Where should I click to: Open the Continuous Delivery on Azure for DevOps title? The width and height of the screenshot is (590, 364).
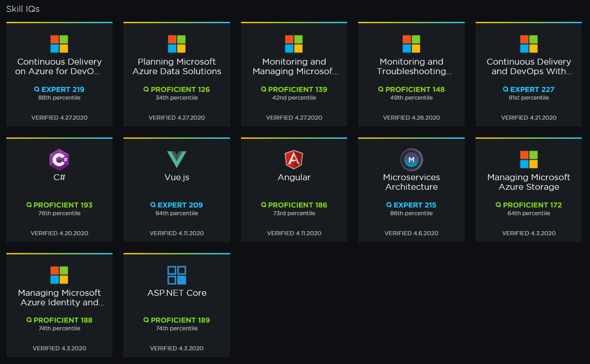click(x=59, y=66)
